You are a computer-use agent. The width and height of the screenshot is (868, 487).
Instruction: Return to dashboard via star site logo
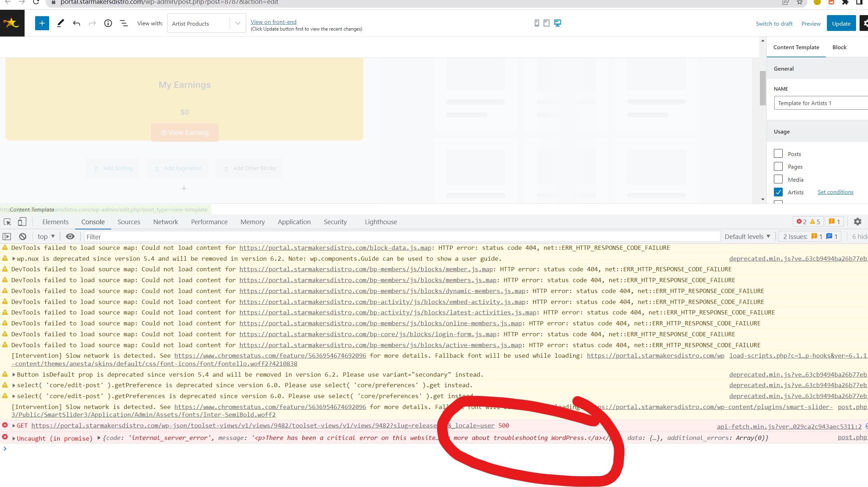coord(12,23)
